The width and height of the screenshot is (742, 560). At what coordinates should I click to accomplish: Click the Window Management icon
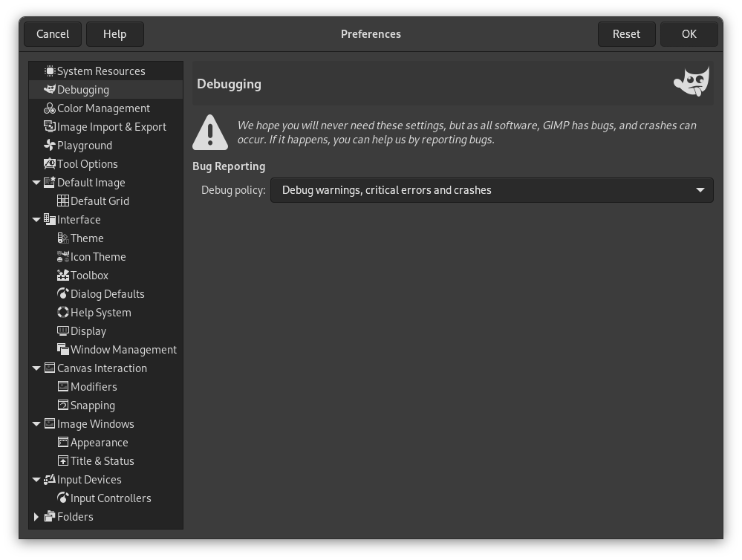coord(63,349)
